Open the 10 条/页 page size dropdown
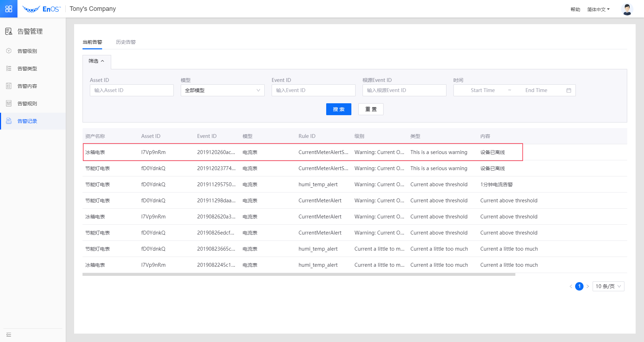 (608, 286)
